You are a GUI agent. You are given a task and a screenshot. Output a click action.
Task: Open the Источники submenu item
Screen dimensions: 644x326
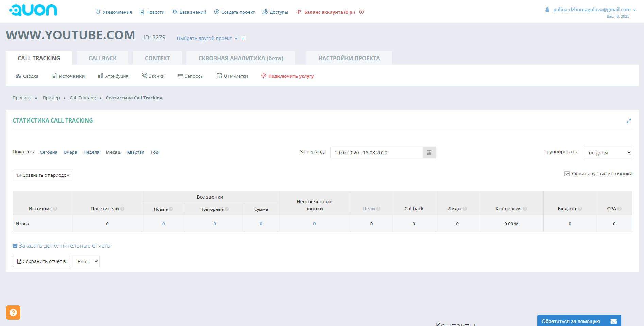click(68, 76)
